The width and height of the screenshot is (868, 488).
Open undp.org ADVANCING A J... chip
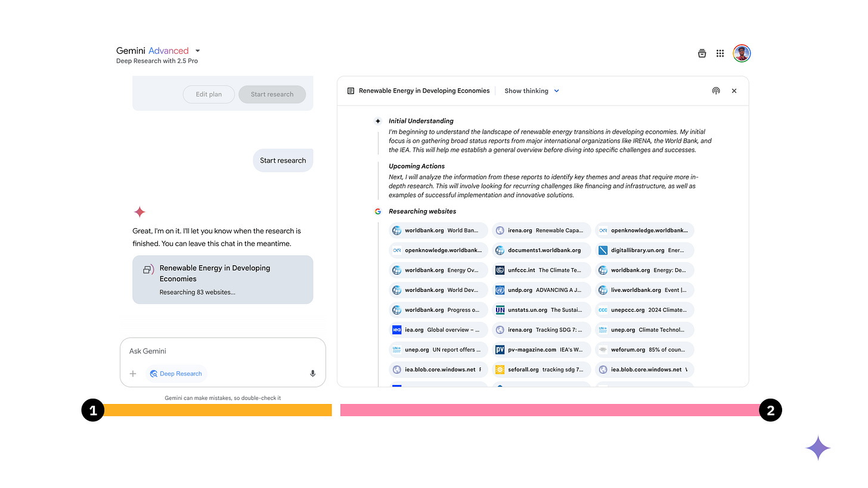[541, 290]
